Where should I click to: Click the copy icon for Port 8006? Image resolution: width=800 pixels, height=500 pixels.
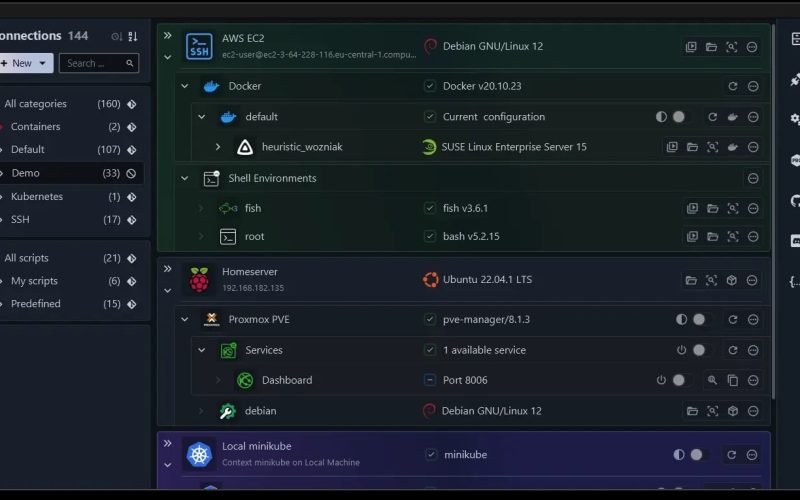click(x=732, y=381)
